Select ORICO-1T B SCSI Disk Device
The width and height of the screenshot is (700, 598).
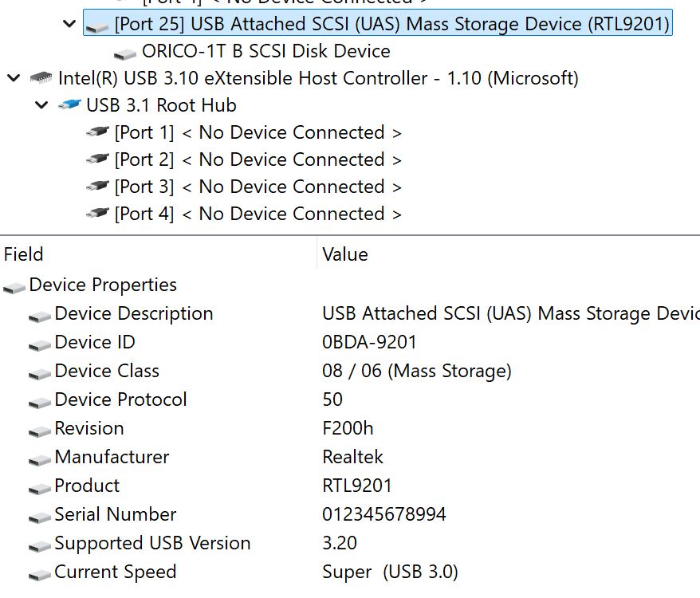click(265, 52)
